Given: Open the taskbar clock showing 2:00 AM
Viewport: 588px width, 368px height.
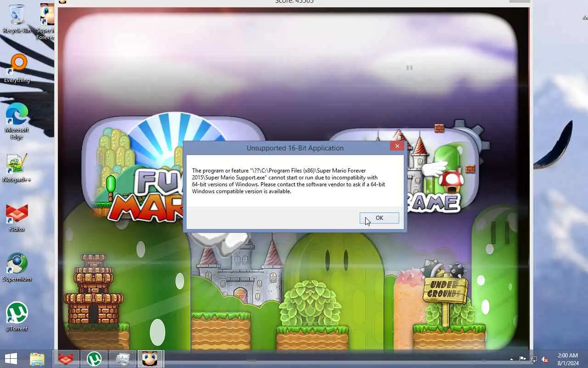Looking at the screenshot, I should 568,359.
